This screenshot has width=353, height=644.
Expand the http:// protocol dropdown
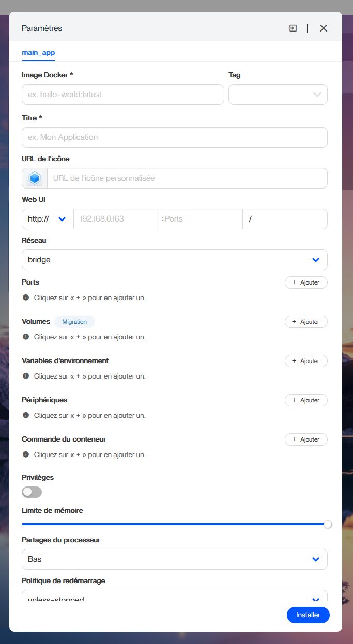point(48,219)
